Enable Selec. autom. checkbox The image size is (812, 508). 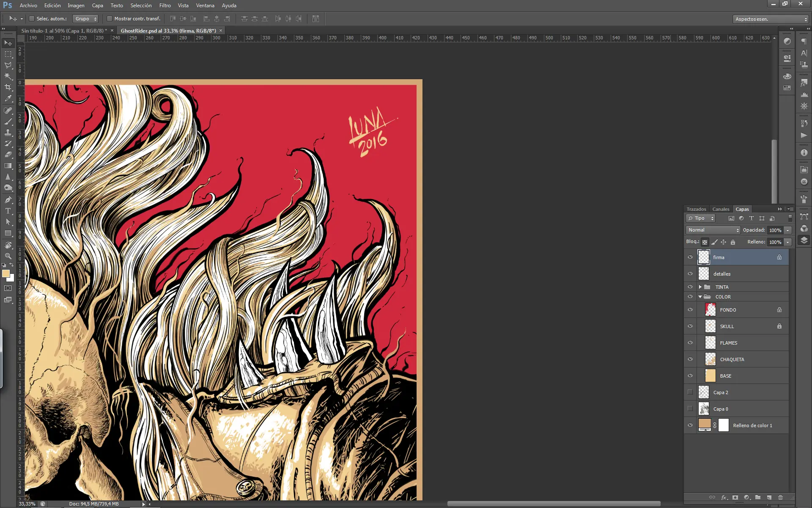[32, 19]
